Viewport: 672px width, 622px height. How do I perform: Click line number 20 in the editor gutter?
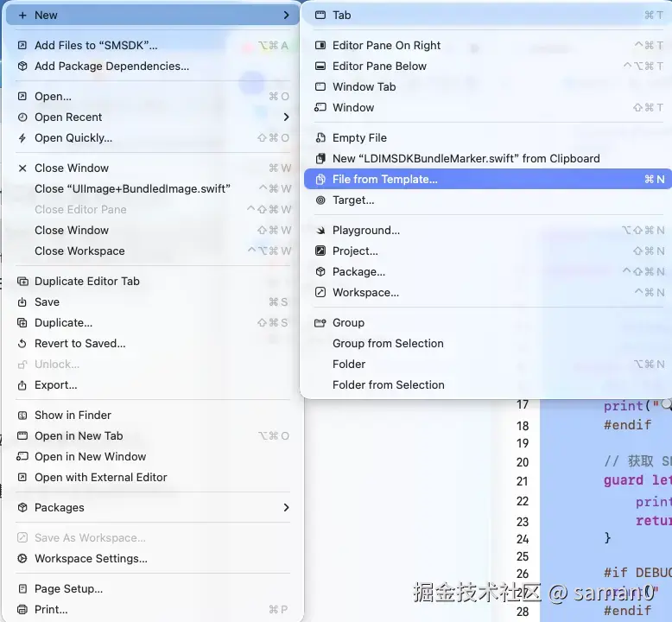point(523,462)
